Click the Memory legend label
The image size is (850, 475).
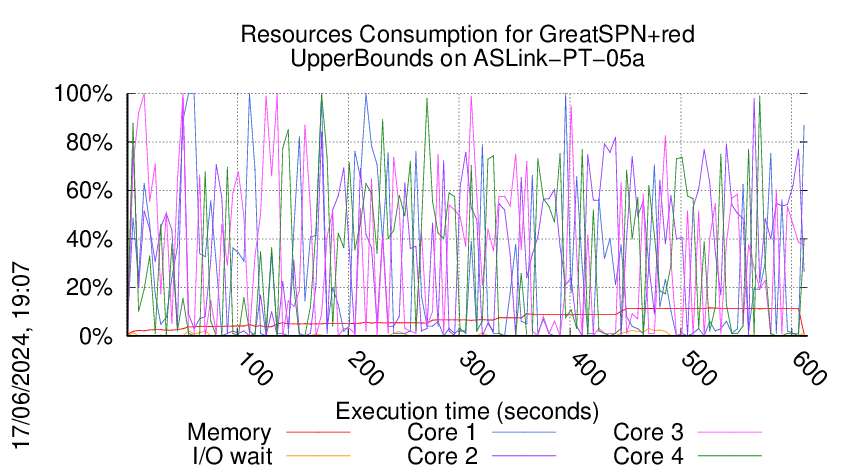[x=229, y=433]
